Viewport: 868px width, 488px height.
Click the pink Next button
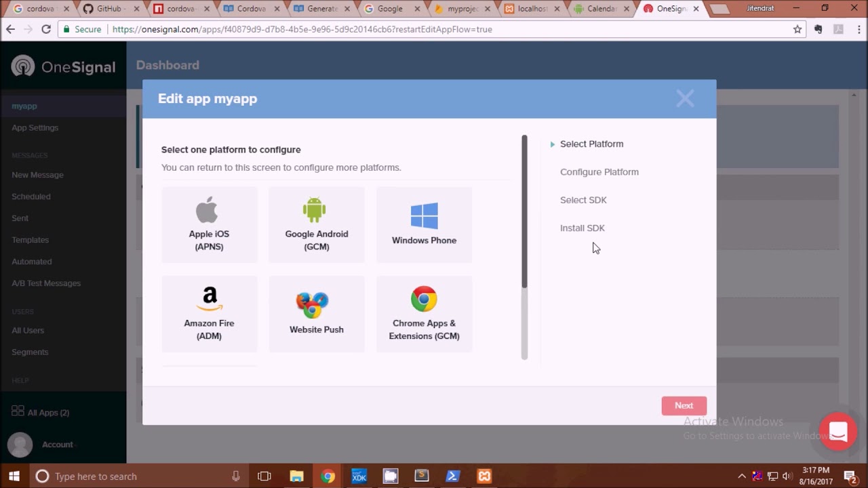(x=684, y=405)
